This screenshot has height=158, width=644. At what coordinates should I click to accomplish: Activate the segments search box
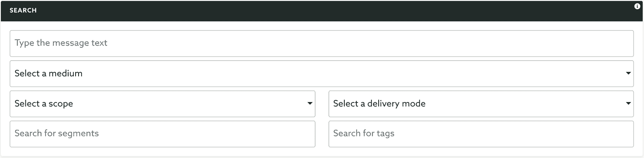click(162, 134)
